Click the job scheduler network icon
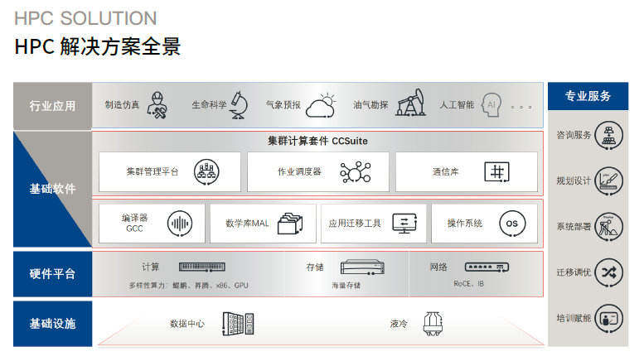Viewport: 644px width, 361px height. (x=355, y=172)
